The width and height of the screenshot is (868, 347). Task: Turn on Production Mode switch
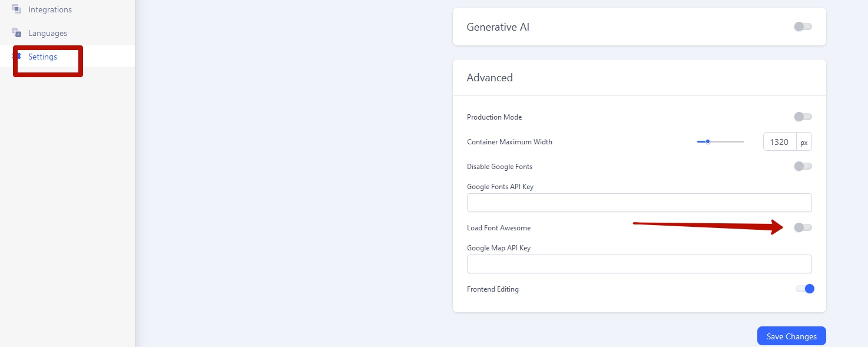point(803,117)
